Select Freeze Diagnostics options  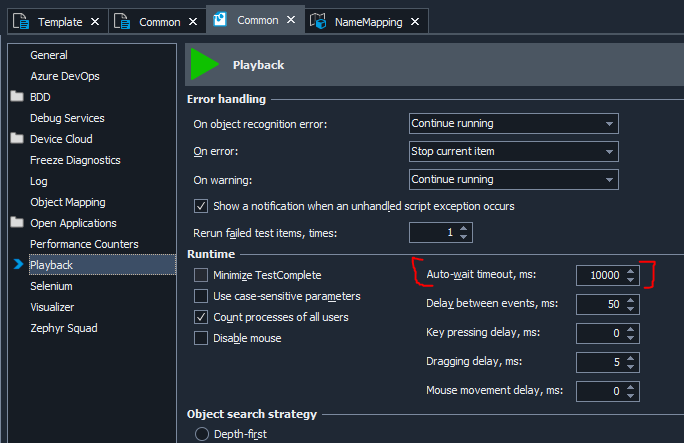pyautogui.click(x=75, y=160)
